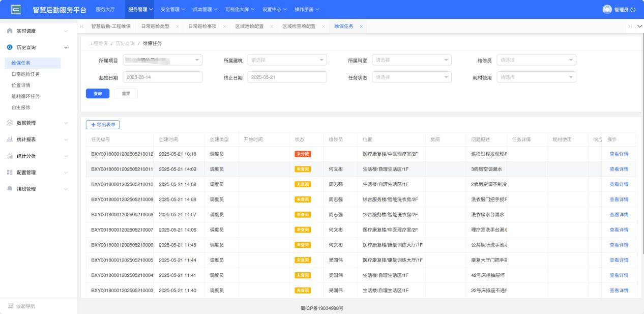The image size is (644, 314).
Task: Close the 日常巡检事项 tab
Action: [x=224, y=26]
